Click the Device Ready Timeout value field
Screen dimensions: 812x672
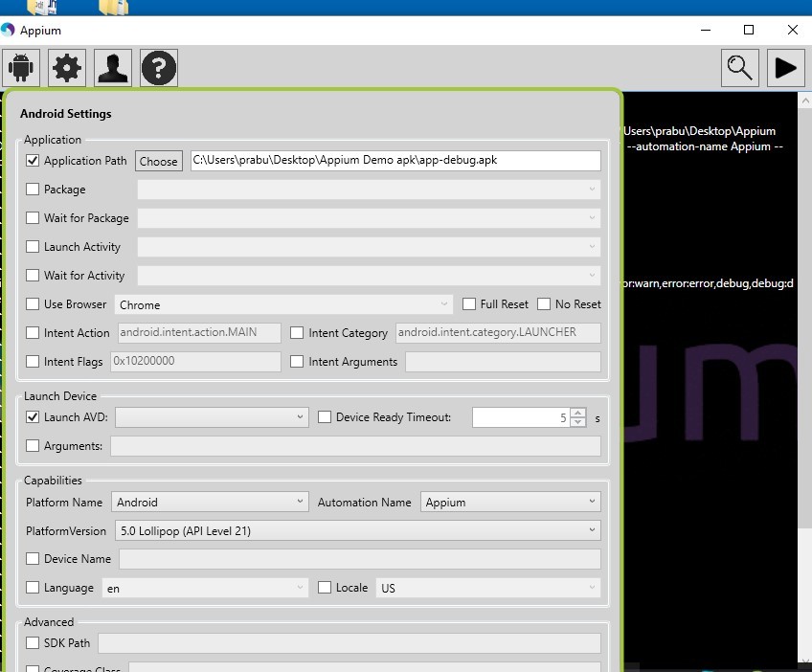pos(521,417)
